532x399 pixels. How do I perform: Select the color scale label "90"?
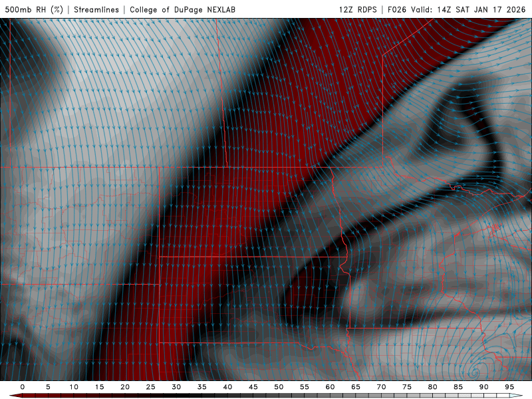pyautogui.click(x=483, y=387)
